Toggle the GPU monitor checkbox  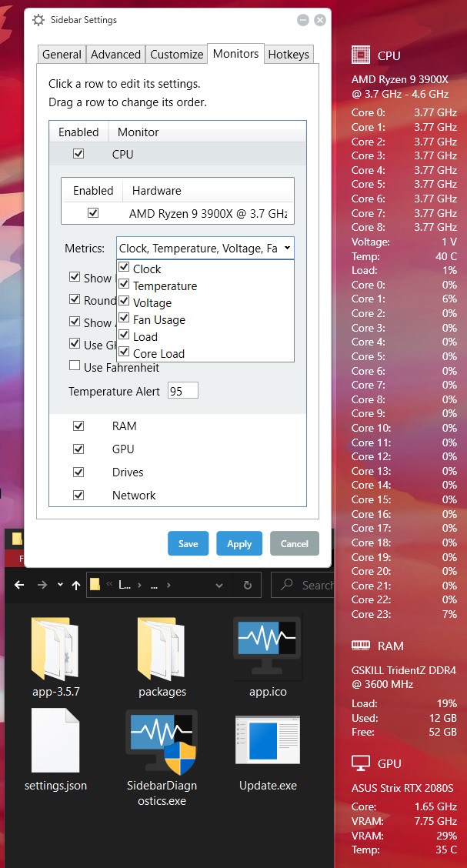pos(78,449)
